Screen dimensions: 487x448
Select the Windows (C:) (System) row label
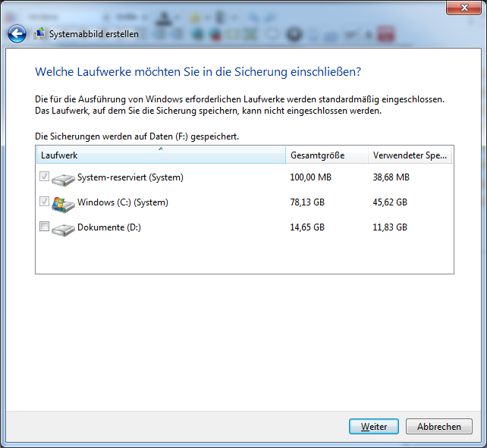click(x=123, y=203)
